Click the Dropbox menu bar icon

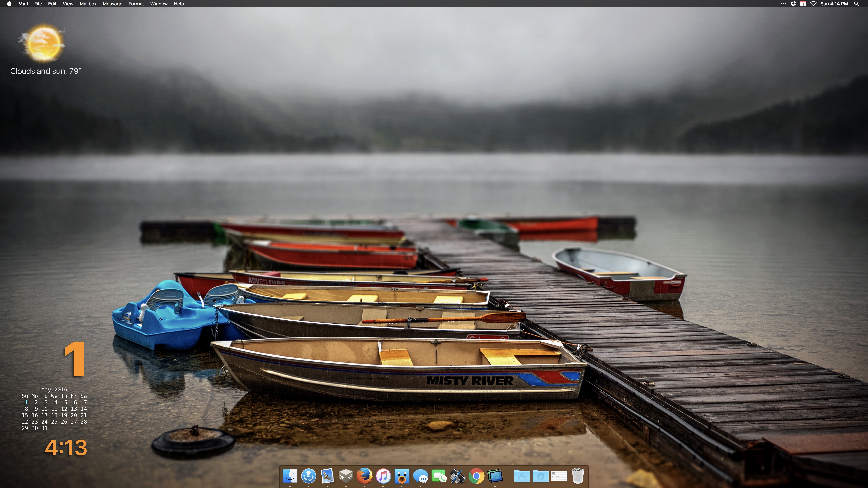793,4
